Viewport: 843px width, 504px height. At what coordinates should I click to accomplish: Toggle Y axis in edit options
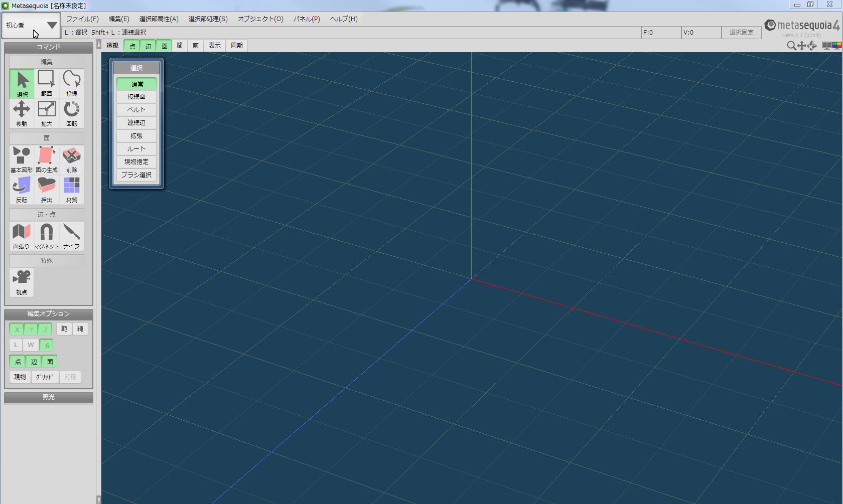(31, 329)
